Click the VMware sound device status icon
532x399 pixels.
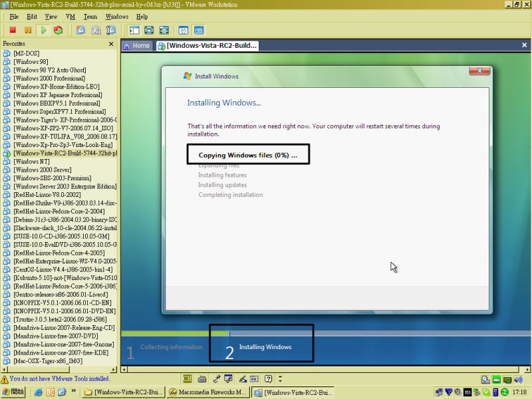(x=518, y=380)
